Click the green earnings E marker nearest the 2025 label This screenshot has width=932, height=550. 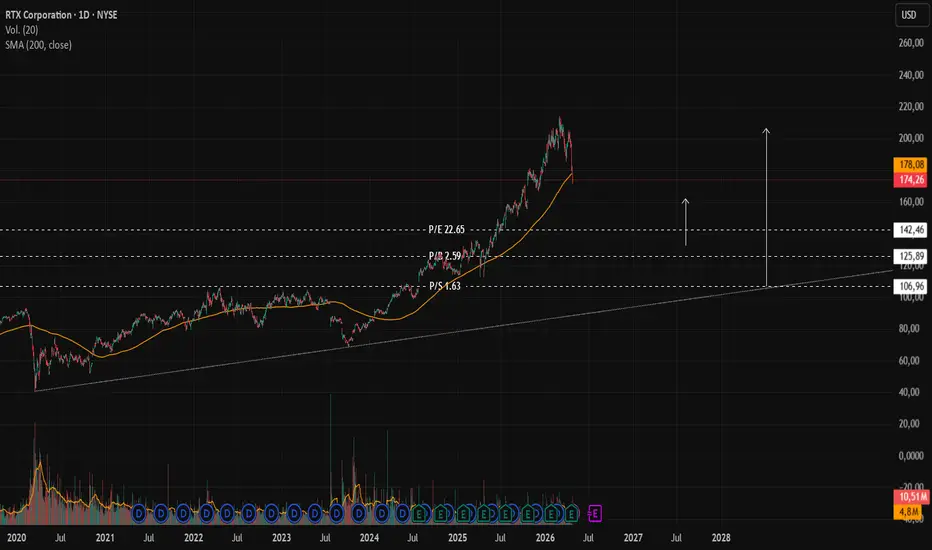(464, 513)
